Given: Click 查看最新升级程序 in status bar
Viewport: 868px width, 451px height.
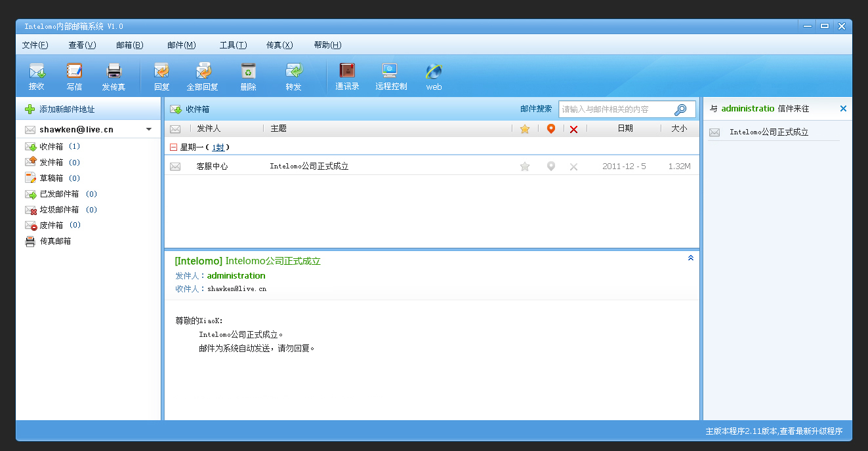Looking at the screenshot, I should (x=811, y=431).
